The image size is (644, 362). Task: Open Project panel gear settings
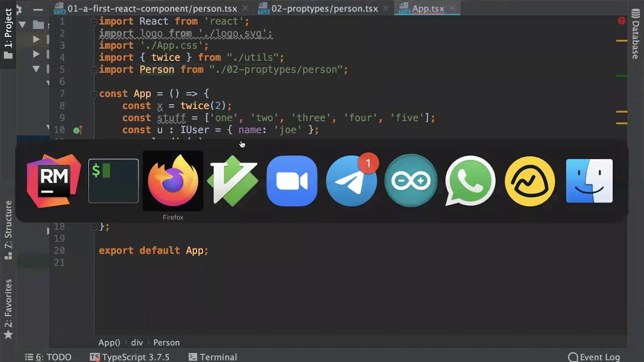pyautogui.click(x=18, y=9)
